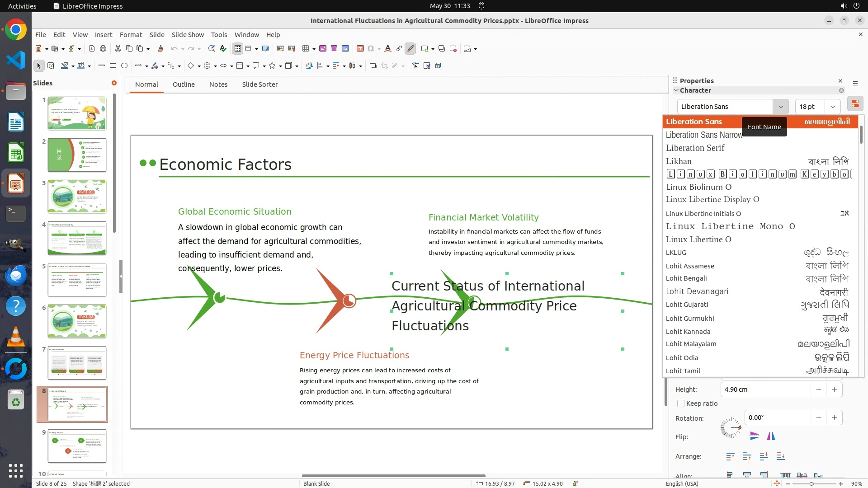Collapse the Character section expander

[x=676, y=90]
